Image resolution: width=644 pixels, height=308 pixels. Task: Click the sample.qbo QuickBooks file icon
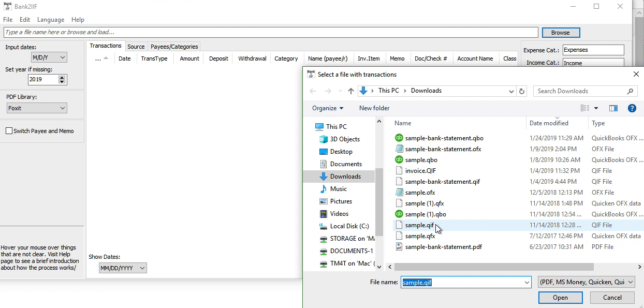pos(399,160)
